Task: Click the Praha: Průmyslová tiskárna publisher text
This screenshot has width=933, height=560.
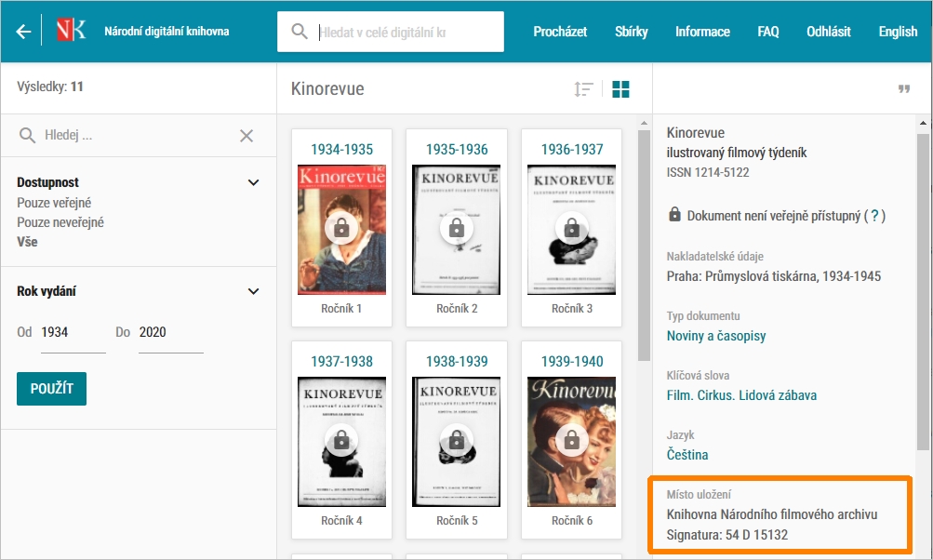Action: [x=774, y=276]
